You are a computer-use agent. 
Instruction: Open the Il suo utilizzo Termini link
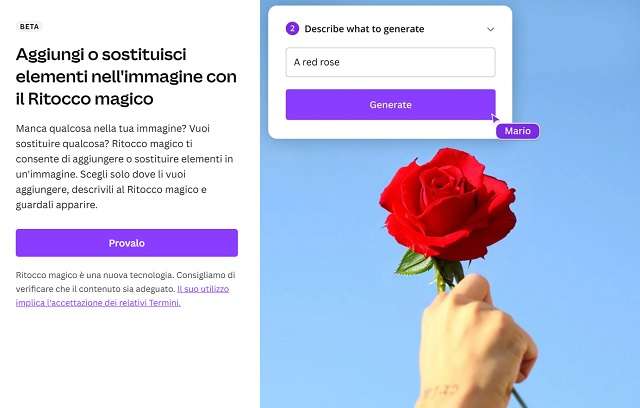tap(122, 296)
